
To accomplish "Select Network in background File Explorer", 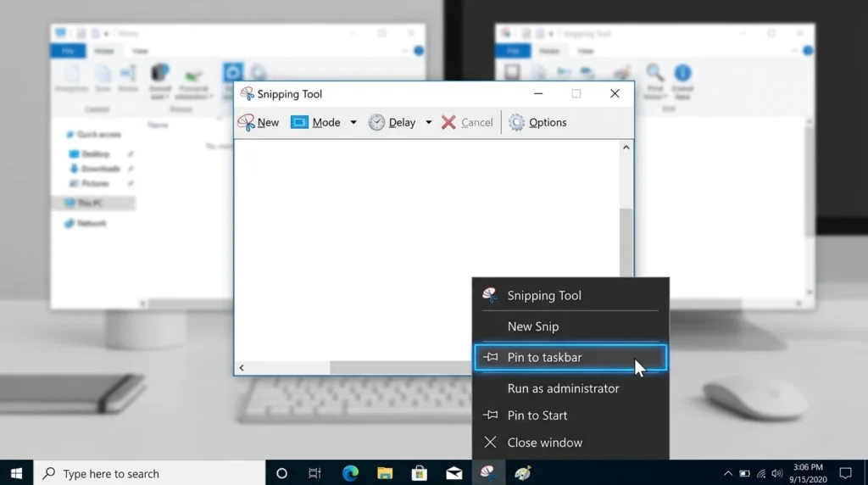I will pyautogui.click(x=86, y=223).
